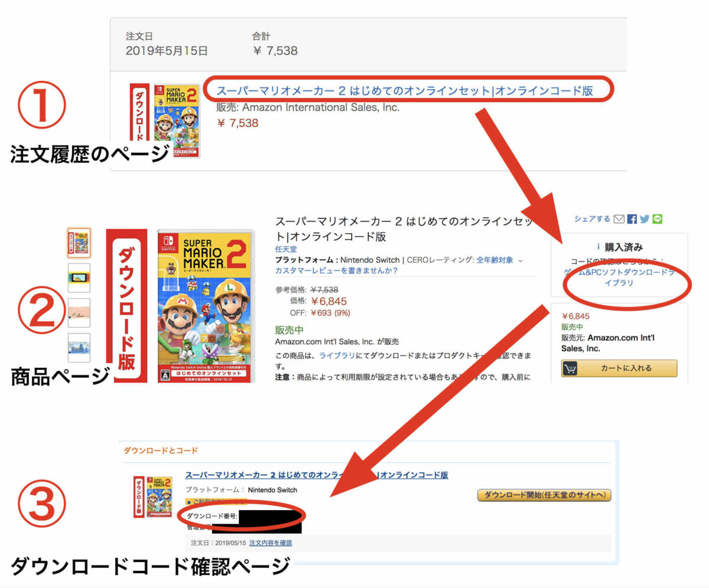
Task: Open the ライブラリ link in description
Action: 334,355
